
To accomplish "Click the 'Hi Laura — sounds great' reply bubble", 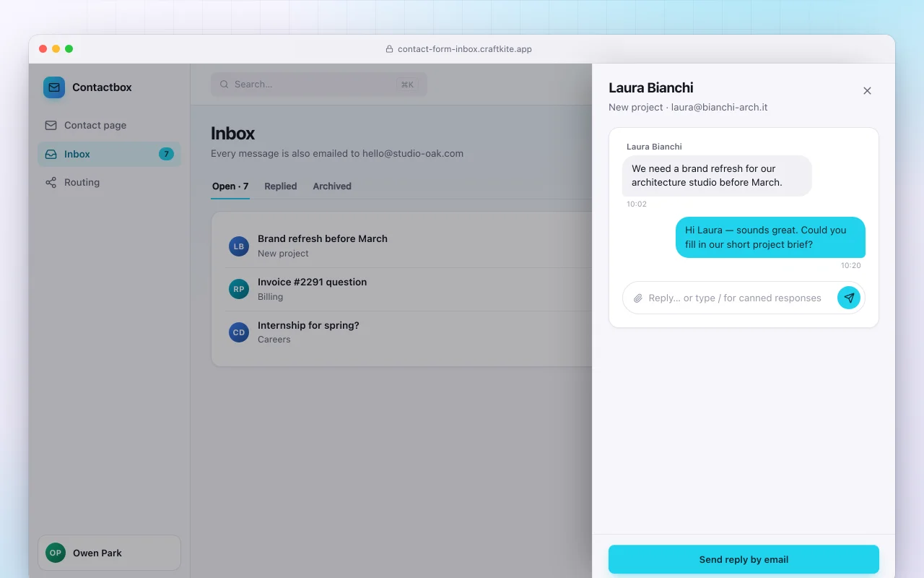I will [x=770, y=237].
